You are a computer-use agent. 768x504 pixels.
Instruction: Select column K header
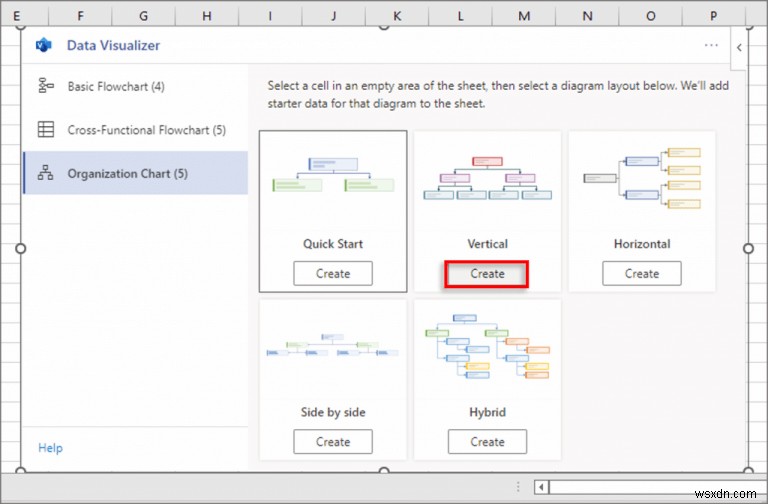[x=397, y=16]
